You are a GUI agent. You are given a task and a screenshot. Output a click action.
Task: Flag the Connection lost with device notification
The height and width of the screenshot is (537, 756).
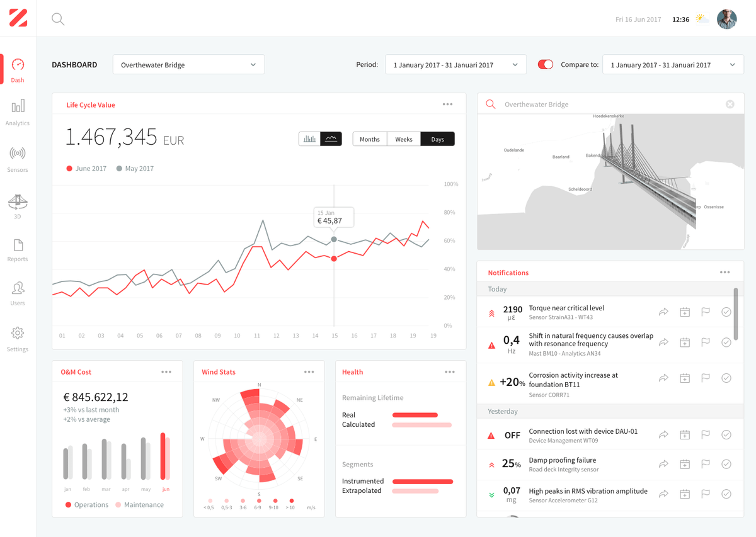[x=706, y=434]
